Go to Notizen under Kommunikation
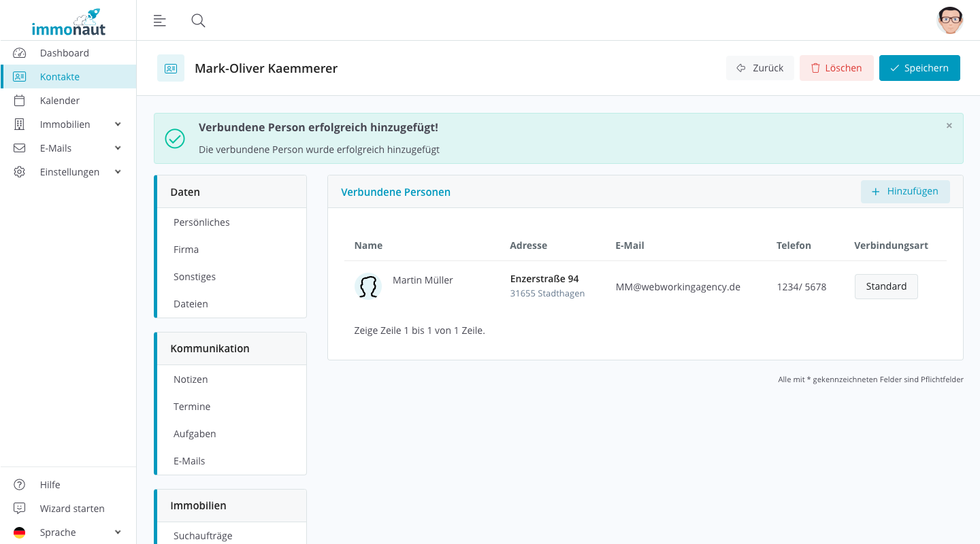 coord(191,379)
